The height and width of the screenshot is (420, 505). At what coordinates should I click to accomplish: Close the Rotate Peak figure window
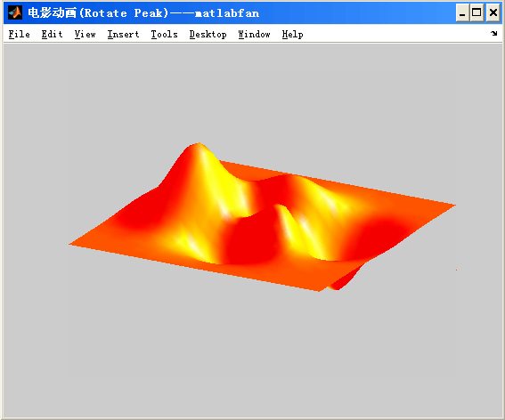[493, 12]
